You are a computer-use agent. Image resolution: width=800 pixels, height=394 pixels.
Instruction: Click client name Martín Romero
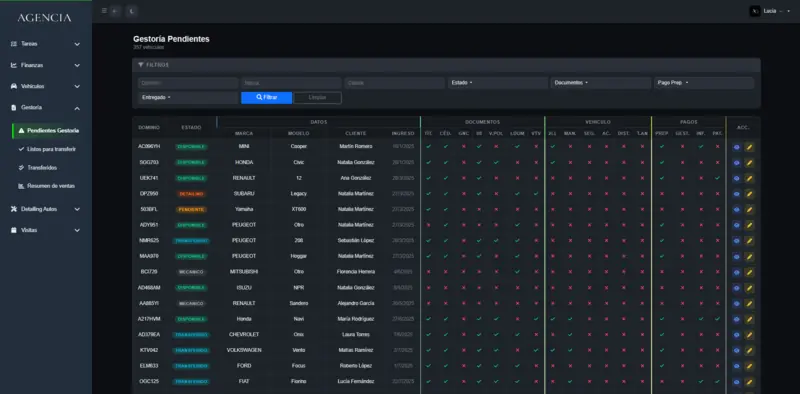(x=356, y=146)
